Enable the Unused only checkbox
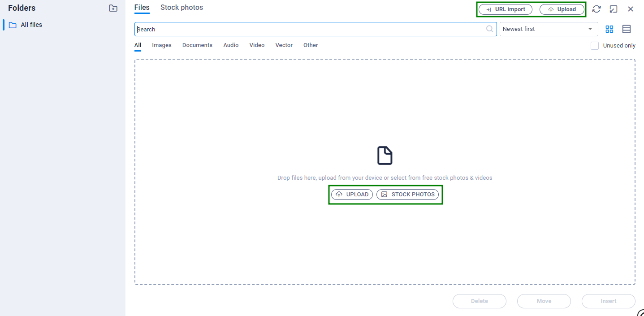The height and width of the screenshot is (316, 644). (x=595, y=46)
